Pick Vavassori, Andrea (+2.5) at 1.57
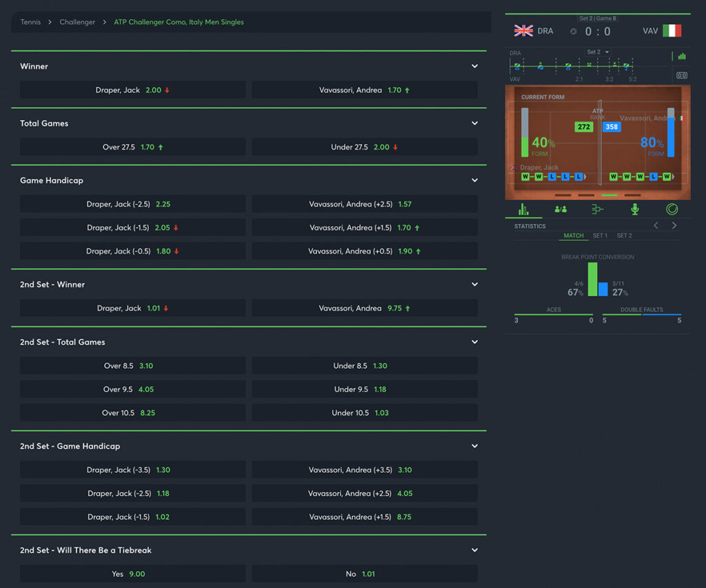The image size is (706, 588). click(365, 205)
